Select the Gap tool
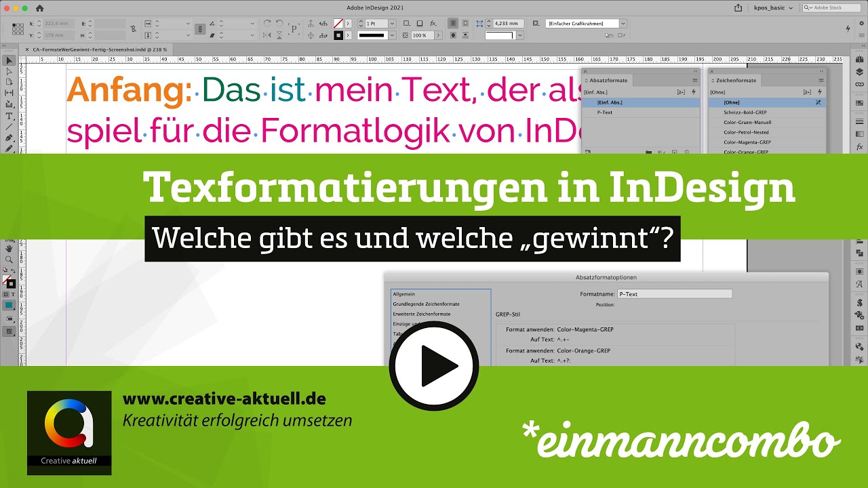Viewport: 868px width, 488px height. click(9, 93)
